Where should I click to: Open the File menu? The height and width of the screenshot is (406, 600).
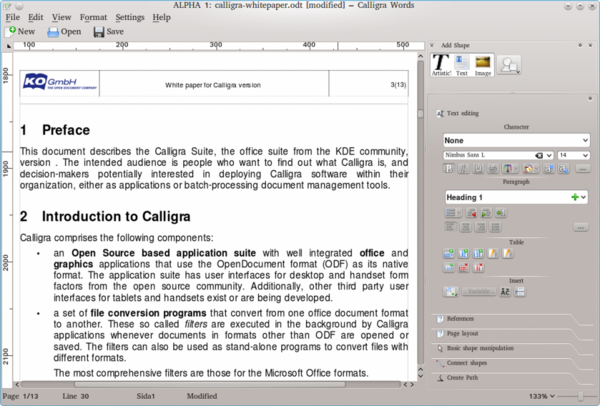12,17
